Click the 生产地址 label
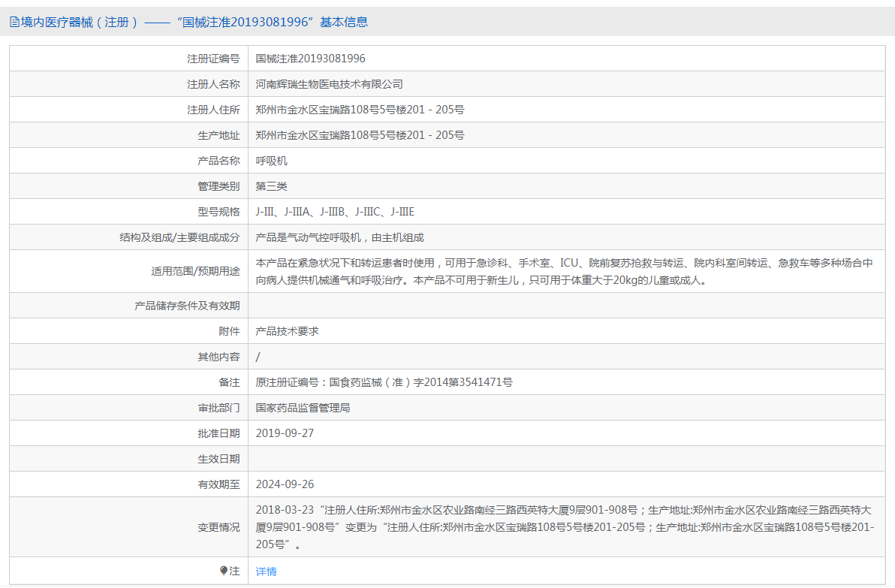Image resolution: width=895 pixels, height=588 pixels. [218, 135]
